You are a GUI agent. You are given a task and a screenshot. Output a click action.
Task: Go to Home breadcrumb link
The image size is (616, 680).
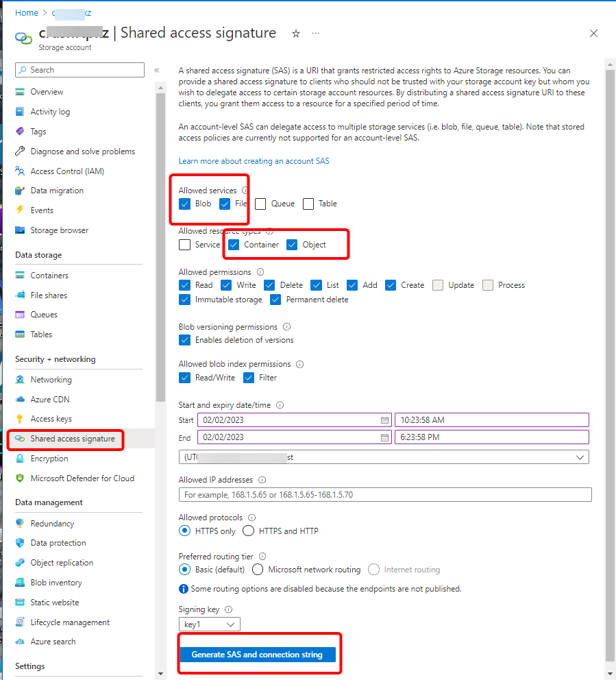point(27,13)
